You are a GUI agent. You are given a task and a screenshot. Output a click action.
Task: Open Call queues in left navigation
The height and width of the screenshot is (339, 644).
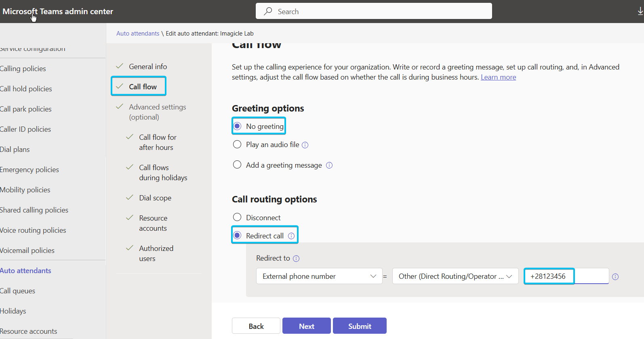(x=18, y=291)
